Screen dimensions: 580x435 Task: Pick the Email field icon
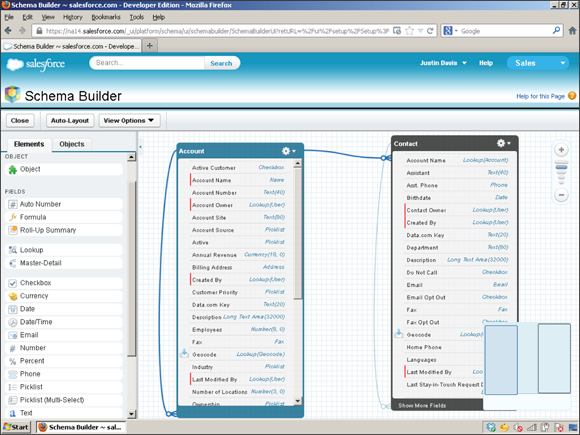click(x=13, y=335)
